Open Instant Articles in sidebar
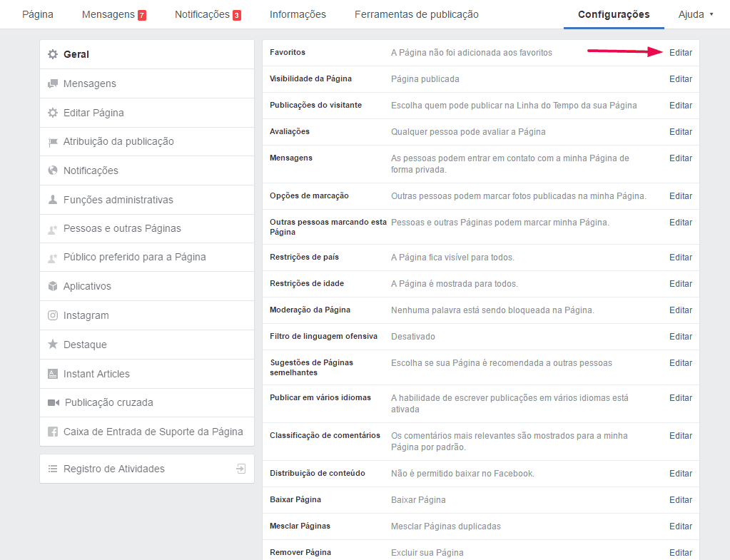 click(147, 374)
